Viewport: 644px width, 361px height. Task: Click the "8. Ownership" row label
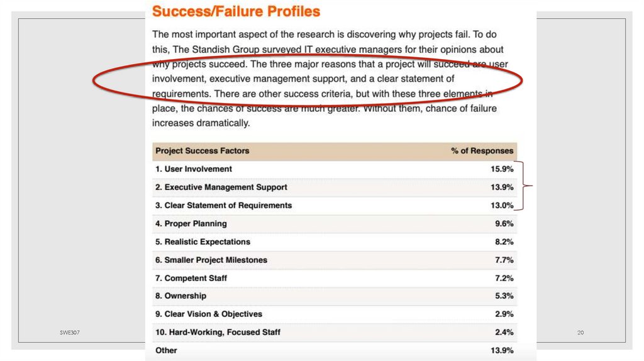180,296
